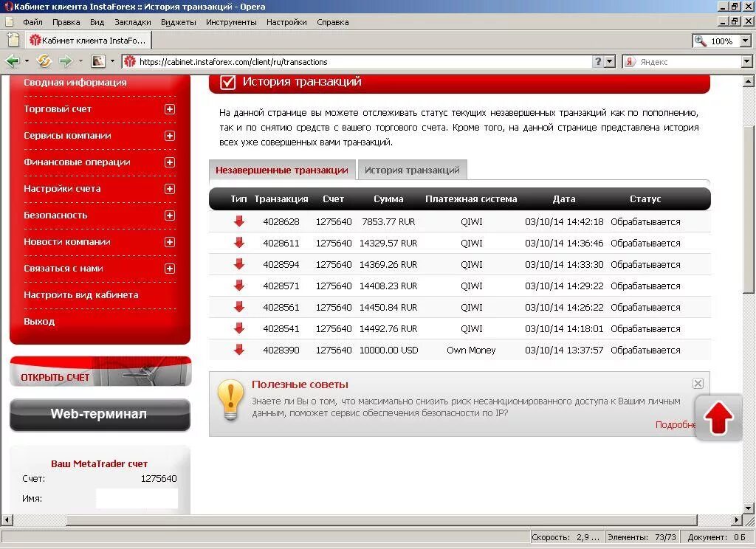The height and width of the screenshot is (549, 756).
Task: Expand the Настройки счета menu section
Action: pyautogui.click(x=170, y=189)
